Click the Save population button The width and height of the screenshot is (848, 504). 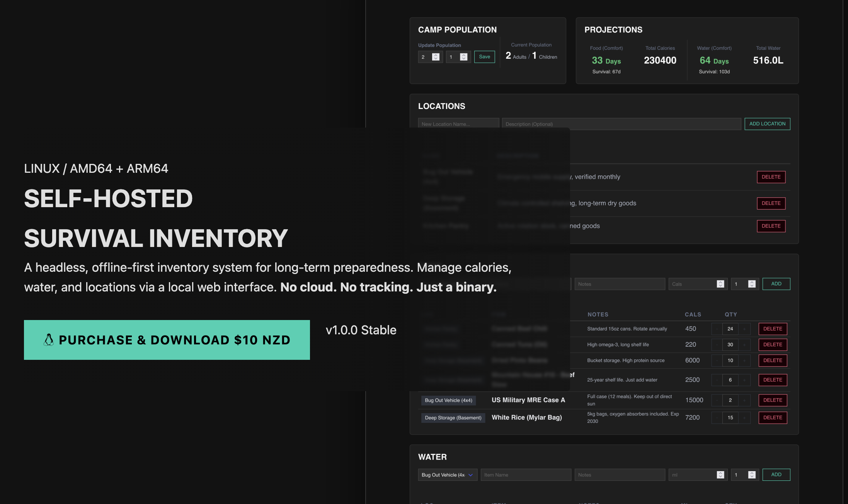(484, 57)
